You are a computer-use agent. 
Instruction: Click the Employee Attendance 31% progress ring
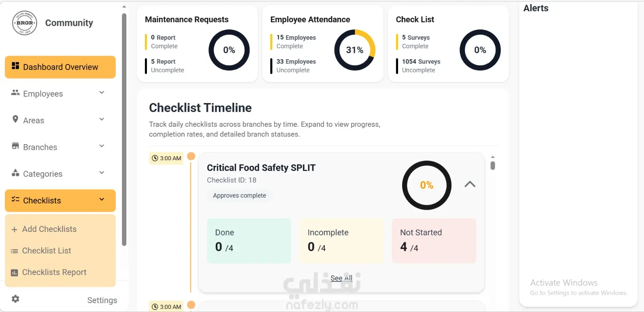click(355, 50)
